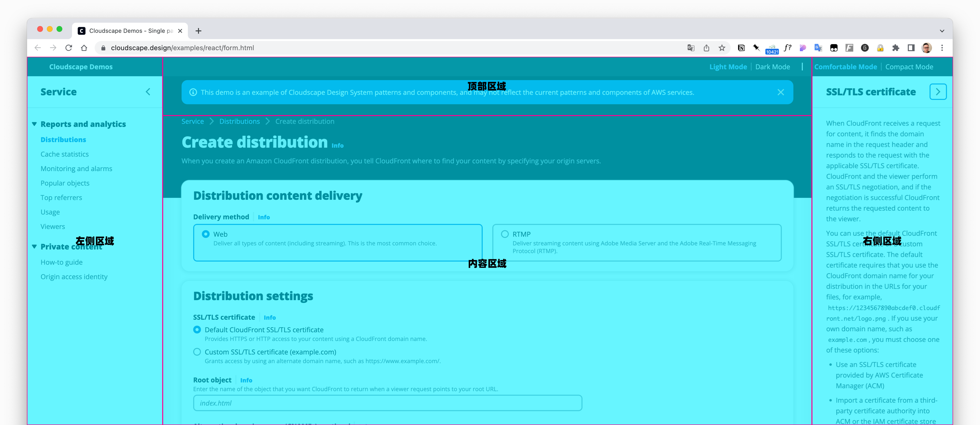
Task: View site info via the lock icon
Action: click(x=103, y=48)
